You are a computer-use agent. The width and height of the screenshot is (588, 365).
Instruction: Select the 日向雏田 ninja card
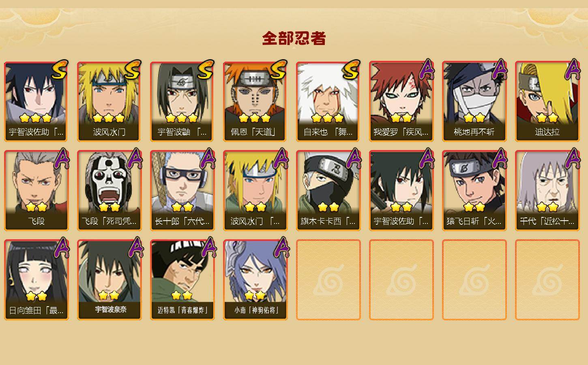coord(36,280)
